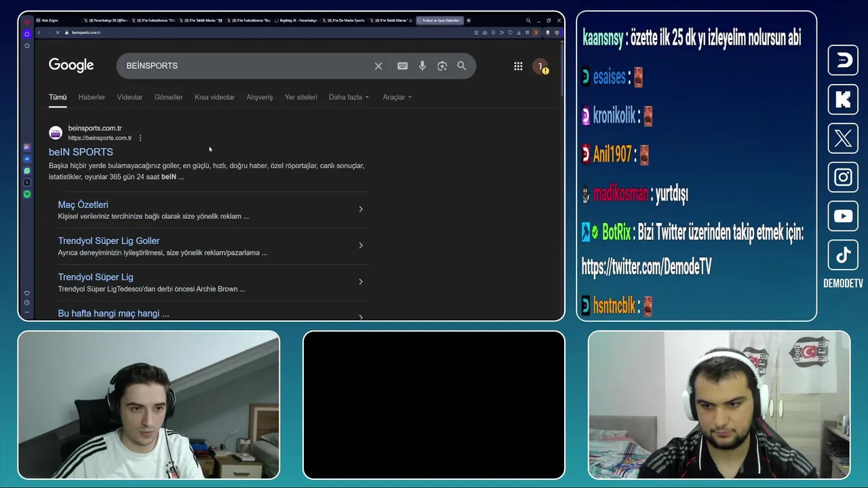Open the Trendyol Süper Lig Goller link
This screenshot has width=868, height=488.
[108, 241]
